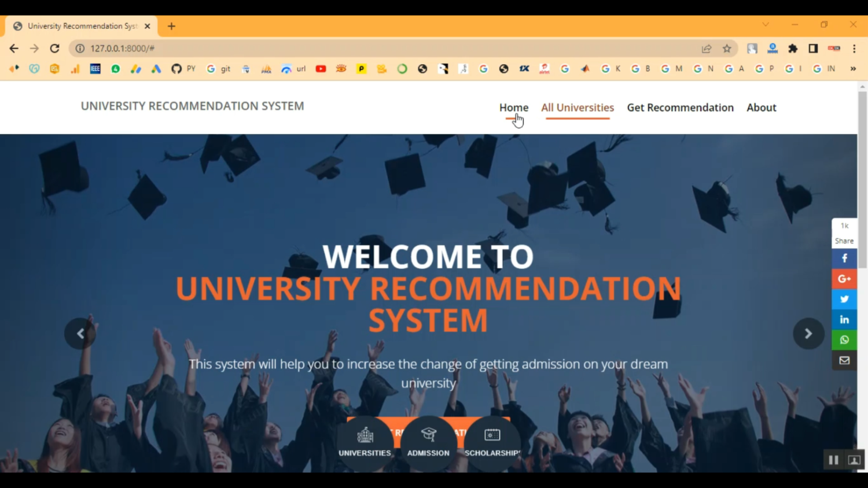
Task: Open the site info dropdown in address bar
Action: coord(79,49)
